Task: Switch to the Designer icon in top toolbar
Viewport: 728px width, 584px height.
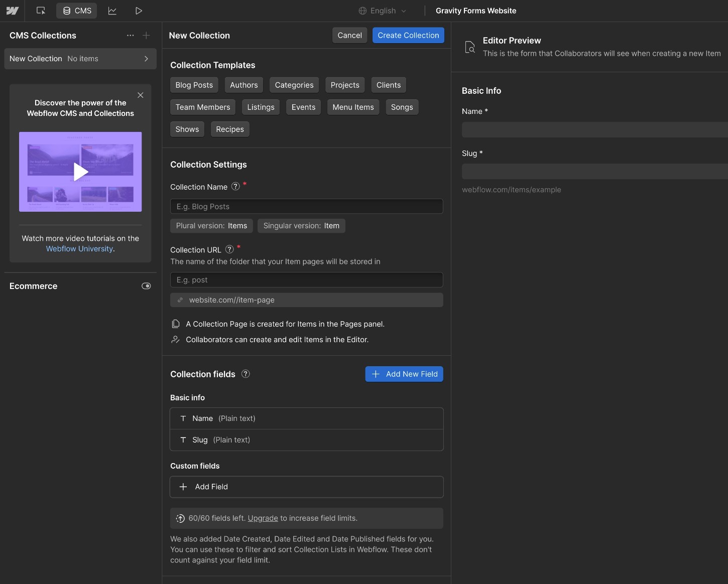Action: [x=41, y=11]
